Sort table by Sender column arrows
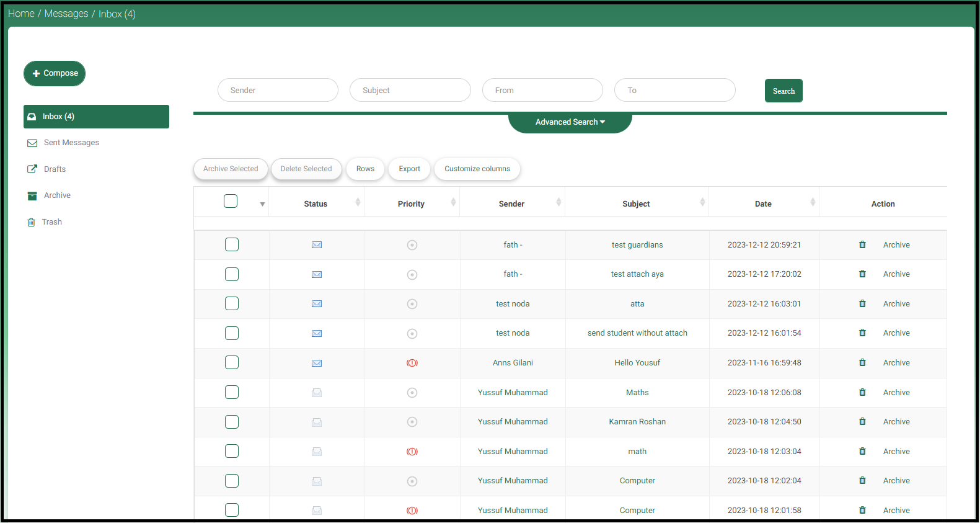Image resolution: width=980 pixels, height=523 pixels. click(558, 202)
